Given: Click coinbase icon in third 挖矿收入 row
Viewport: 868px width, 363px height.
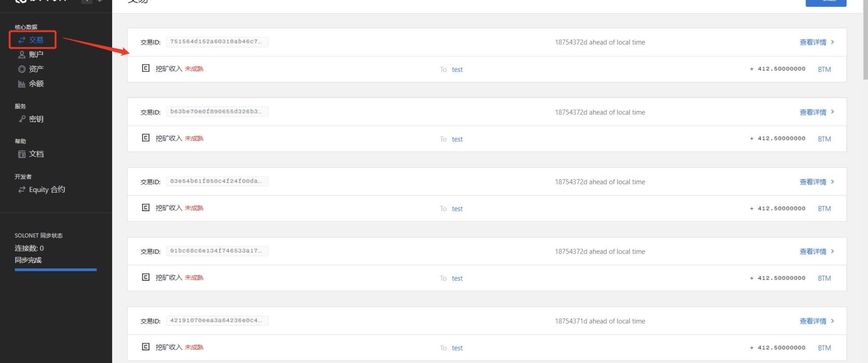Looking at the screenshot, I should (x=146, y=207).
